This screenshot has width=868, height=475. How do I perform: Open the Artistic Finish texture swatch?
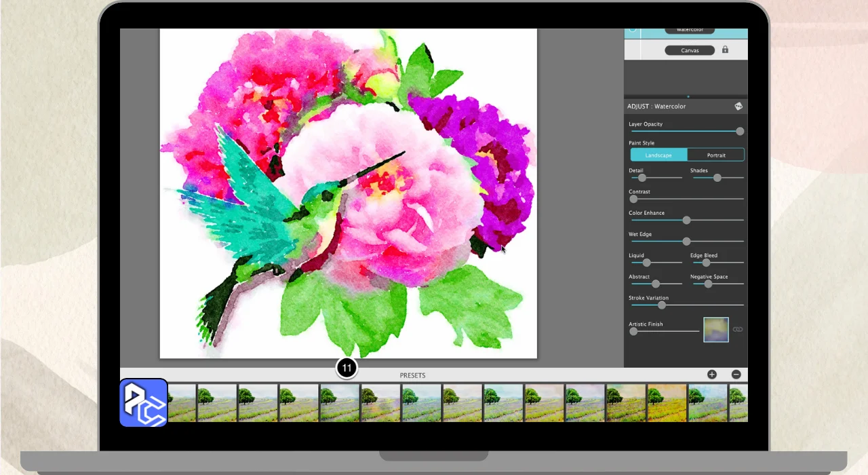715,330
